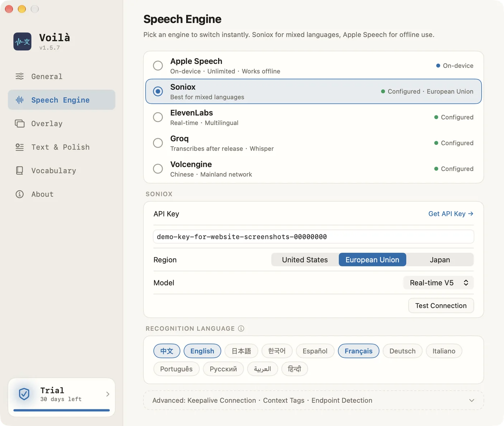
Task: Toggle the Français language chip
Action: (x=359, y=351)
